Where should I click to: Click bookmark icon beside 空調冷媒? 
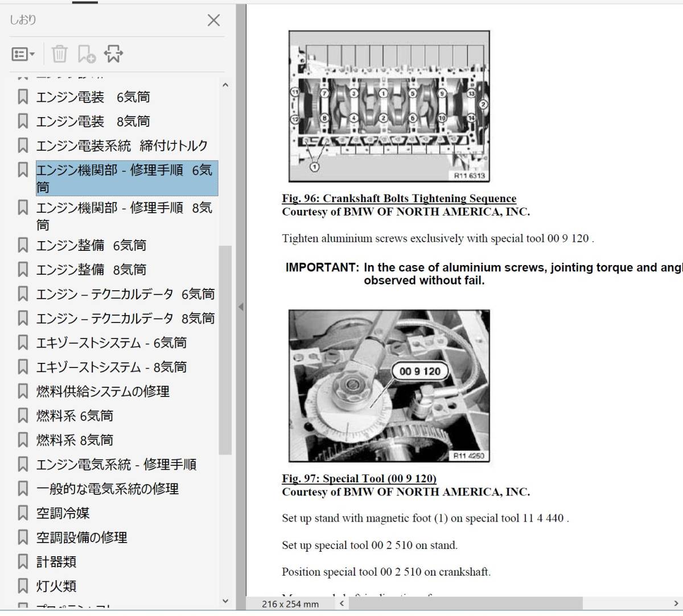click(x=23, y=514)
